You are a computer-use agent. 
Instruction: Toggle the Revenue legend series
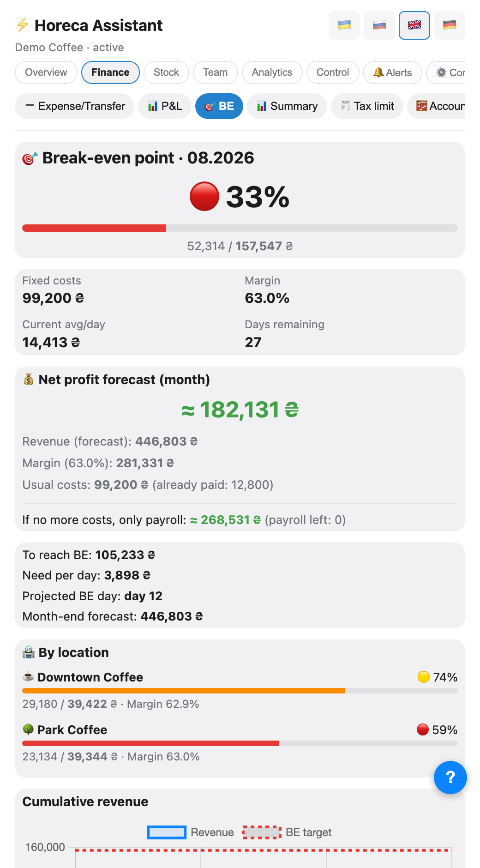[x=190, y=832]
